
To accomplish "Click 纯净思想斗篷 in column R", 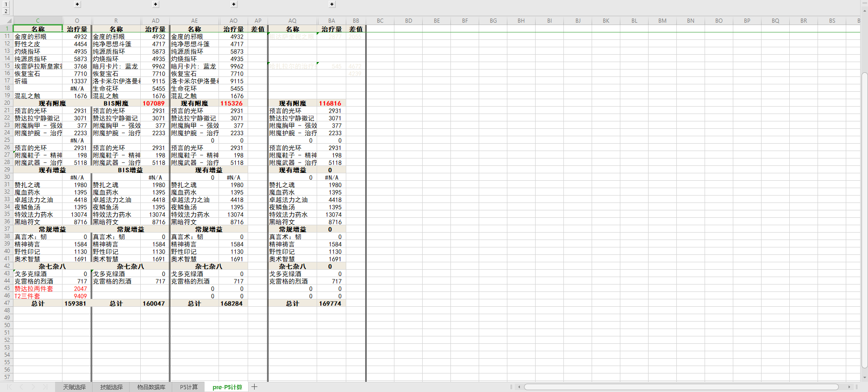I will coord(116,44).
